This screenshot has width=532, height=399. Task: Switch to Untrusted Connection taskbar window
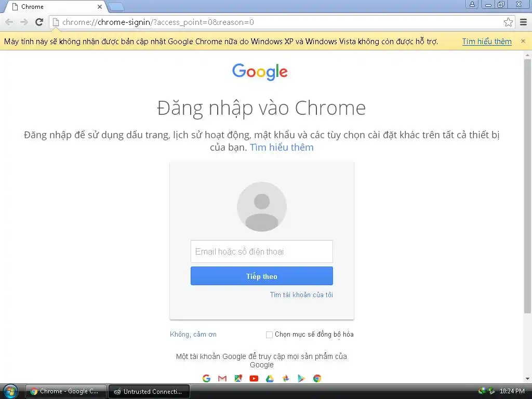pyautogui.click(x=149, y=392)
